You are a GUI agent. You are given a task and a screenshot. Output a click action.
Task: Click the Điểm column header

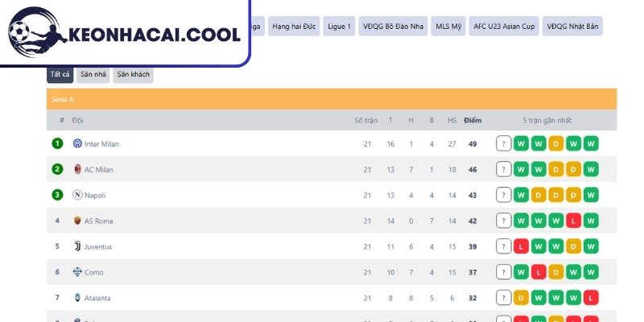coord(473,120)
